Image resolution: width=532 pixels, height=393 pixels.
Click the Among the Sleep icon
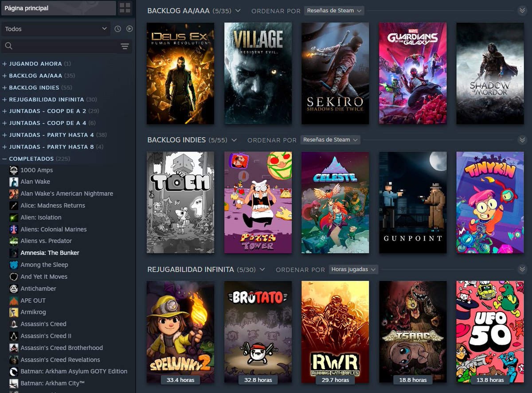[14, 265]
